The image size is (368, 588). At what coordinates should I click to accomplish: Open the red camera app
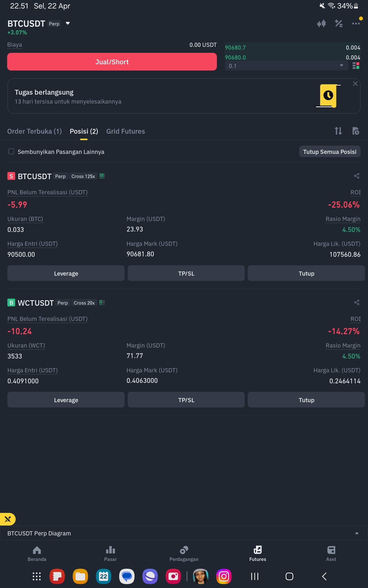click(173, 576)
